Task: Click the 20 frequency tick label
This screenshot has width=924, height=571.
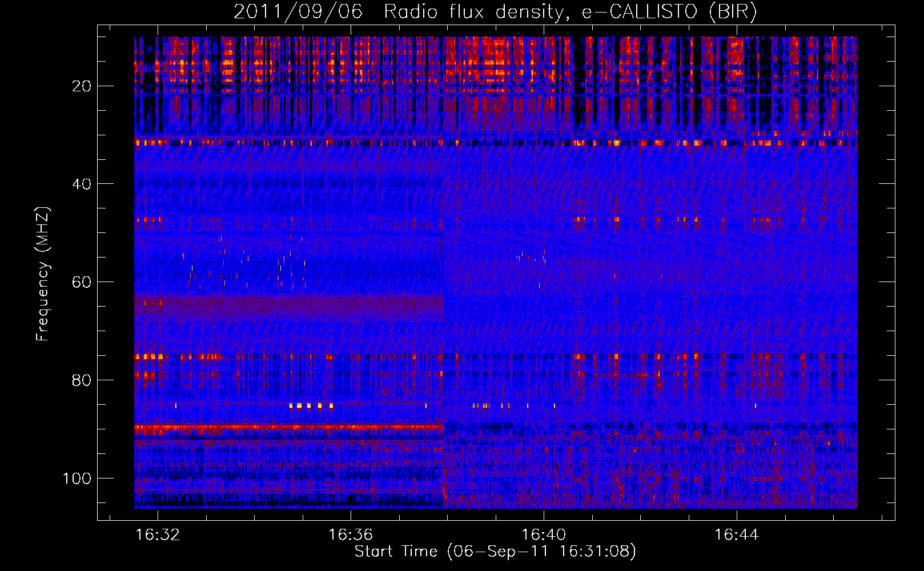Action: coord(82,86)
